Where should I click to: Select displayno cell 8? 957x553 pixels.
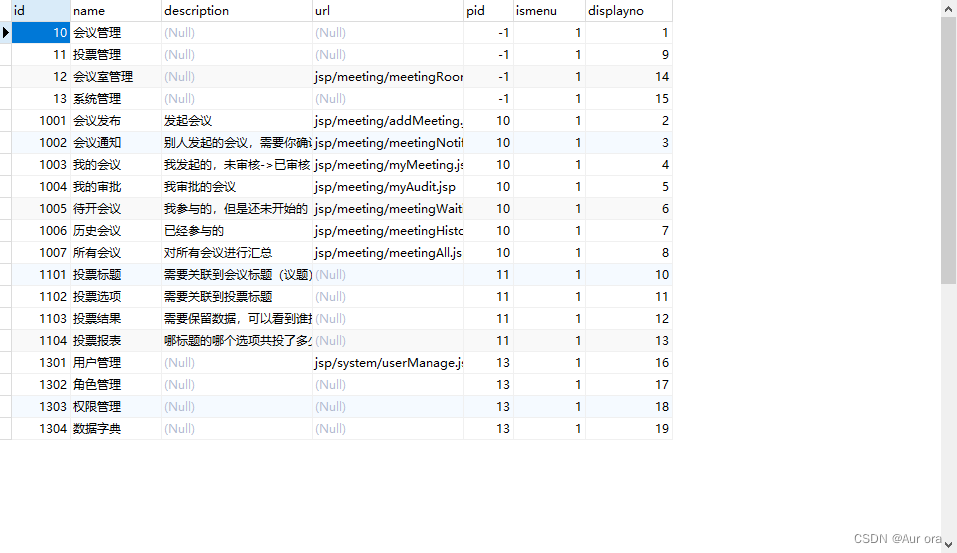(629, 253)
